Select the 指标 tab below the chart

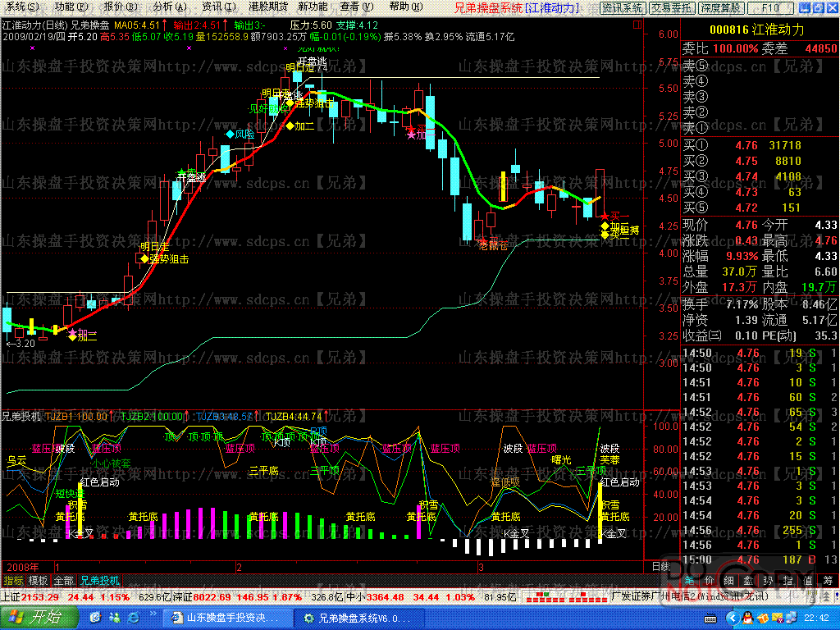[x=13, y=581]
